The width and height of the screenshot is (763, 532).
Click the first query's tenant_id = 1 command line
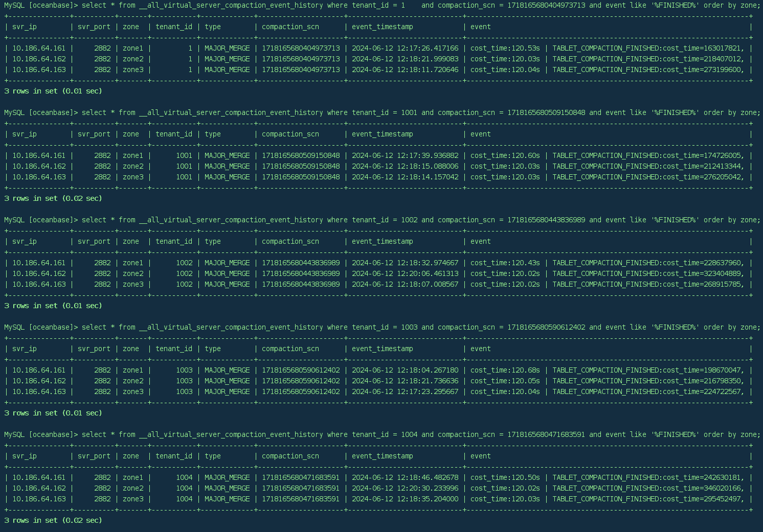[x=381, y=5]
